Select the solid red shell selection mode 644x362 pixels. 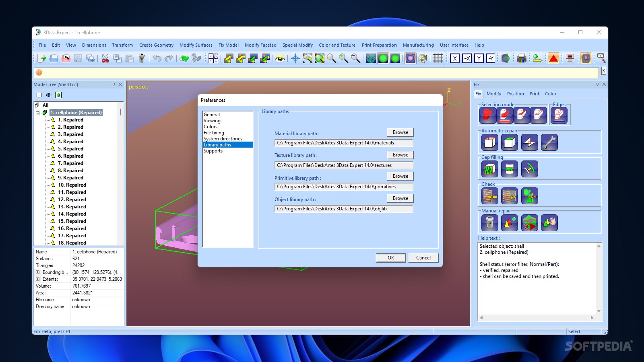pos(488,115)
